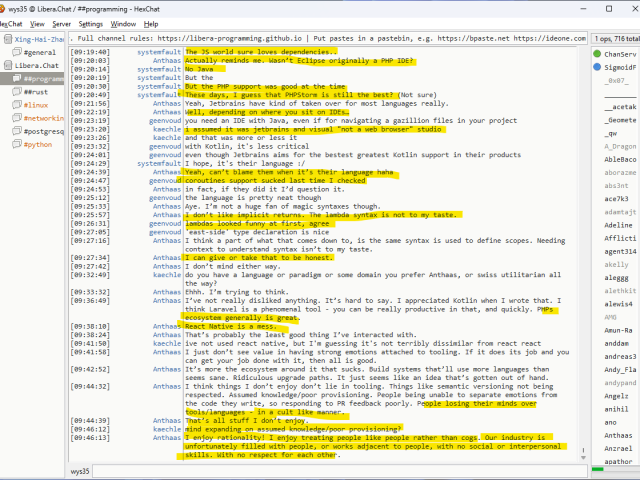Open the Settings menu

click(x=90, y=23)
